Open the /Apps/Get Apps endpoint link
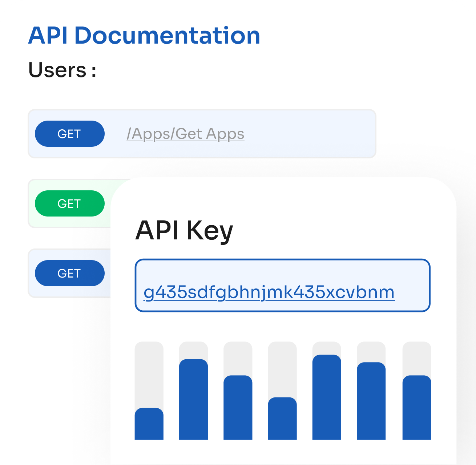 185,134
